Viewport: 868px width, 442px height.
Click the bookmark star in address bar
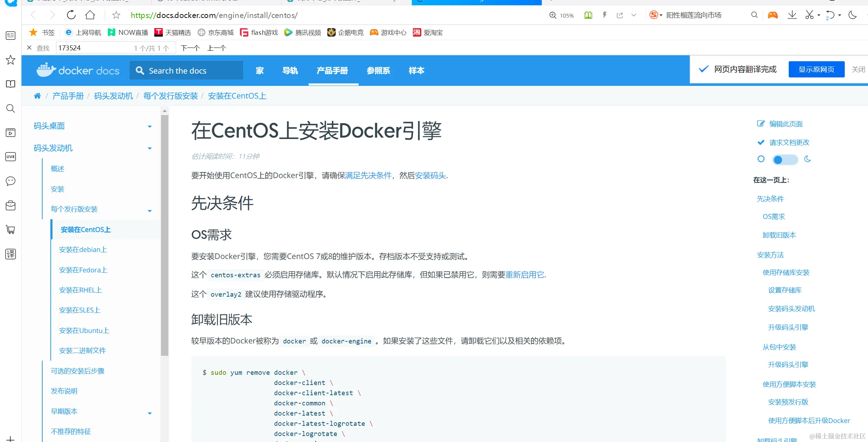click(x=116, y=15)
